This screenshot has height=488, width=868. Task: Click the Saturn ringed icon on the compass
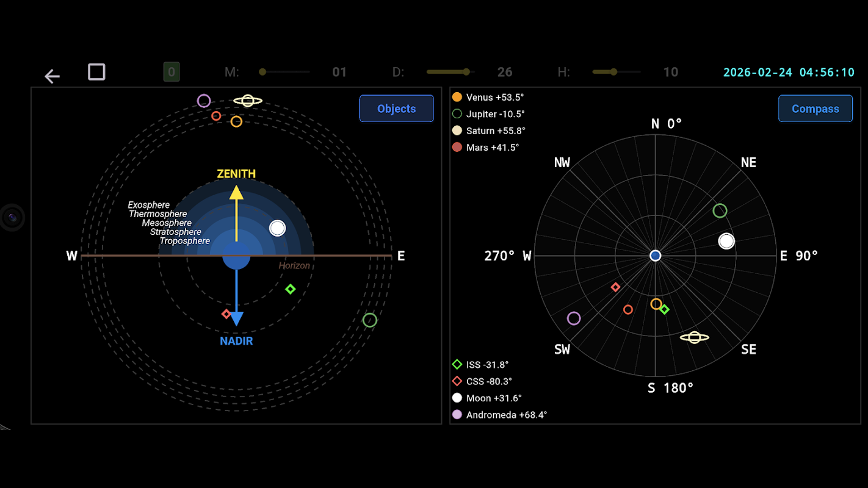click(x=695, y=337)
